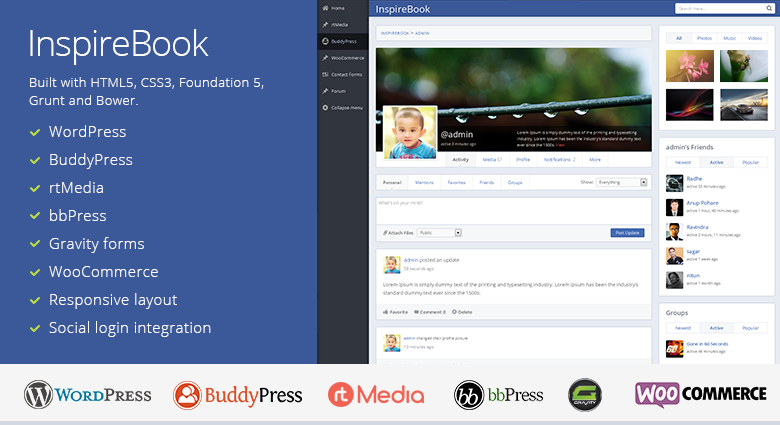Open the Notifications tab
The image size is (780, 425).
point(560,160)
